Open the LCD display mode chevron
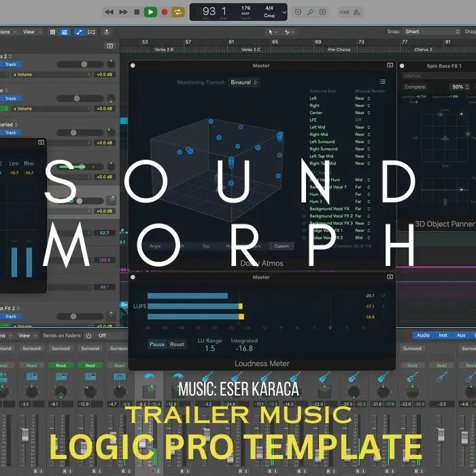Viewport: 476px width, 476px height. click(284, 12)
